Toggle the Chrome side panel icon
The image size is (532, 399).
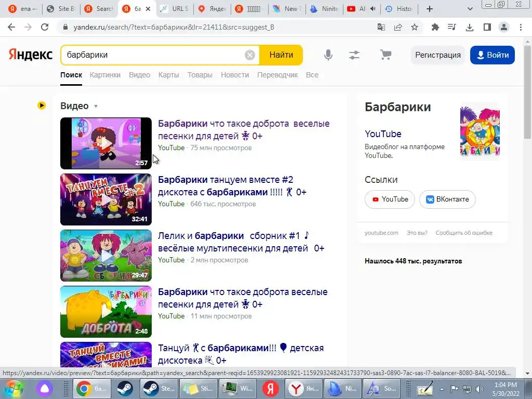[487, 27]
